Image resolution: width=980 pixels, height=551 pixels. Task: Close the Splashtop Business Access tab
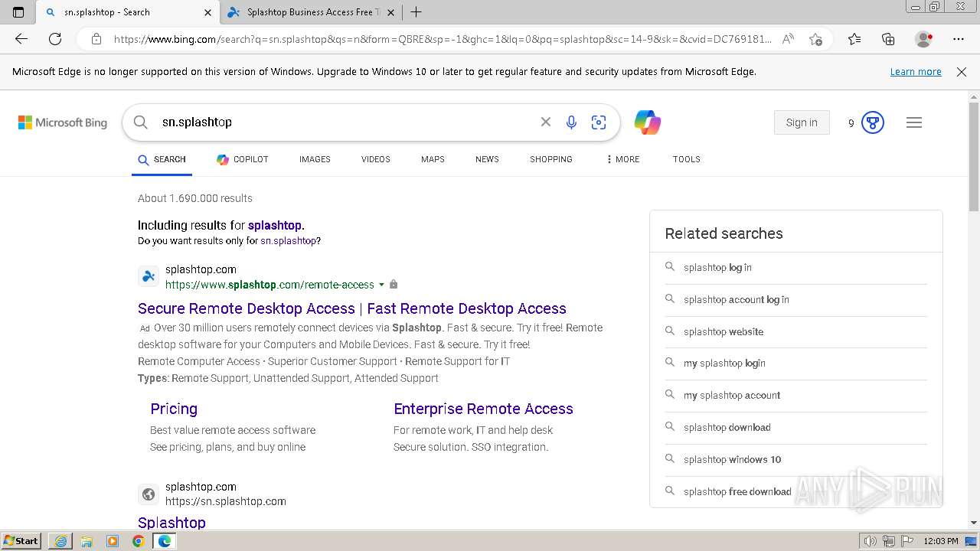(x=391, y=12)
